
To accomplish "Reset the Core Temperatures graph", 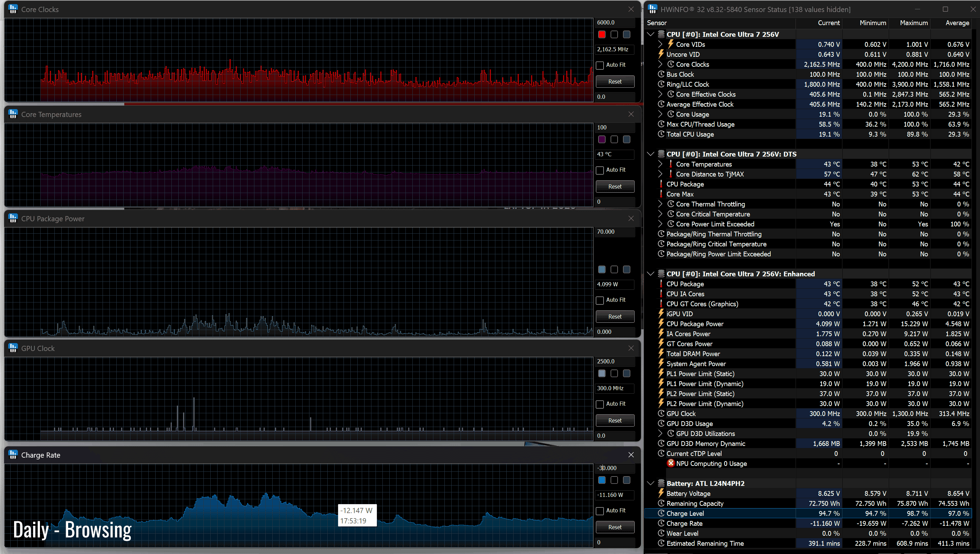I will 615,187.
